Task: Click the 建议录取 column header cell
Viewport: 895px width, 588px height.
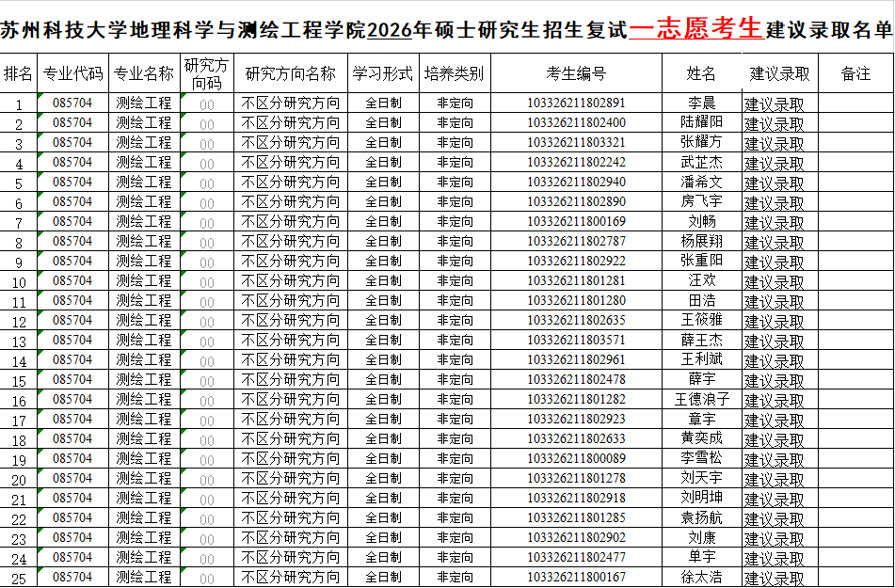Action: [779, 73]
